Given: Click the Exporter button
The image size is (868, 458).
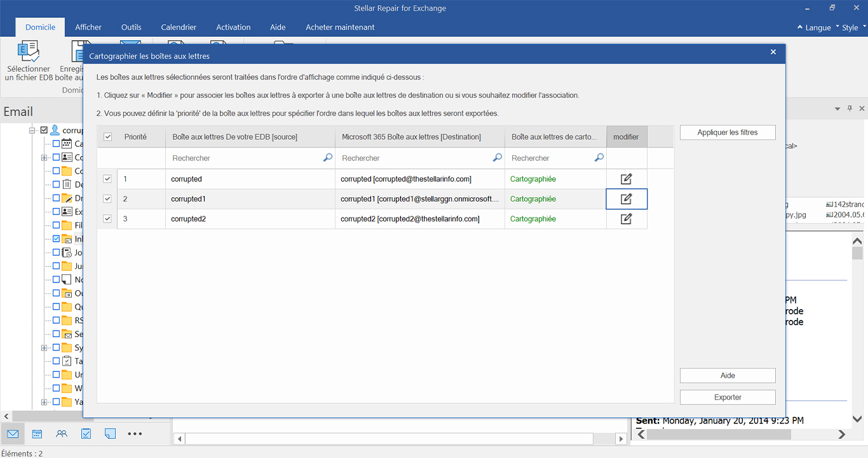Looking at the screenshot, I should click(x=728, y=397).
